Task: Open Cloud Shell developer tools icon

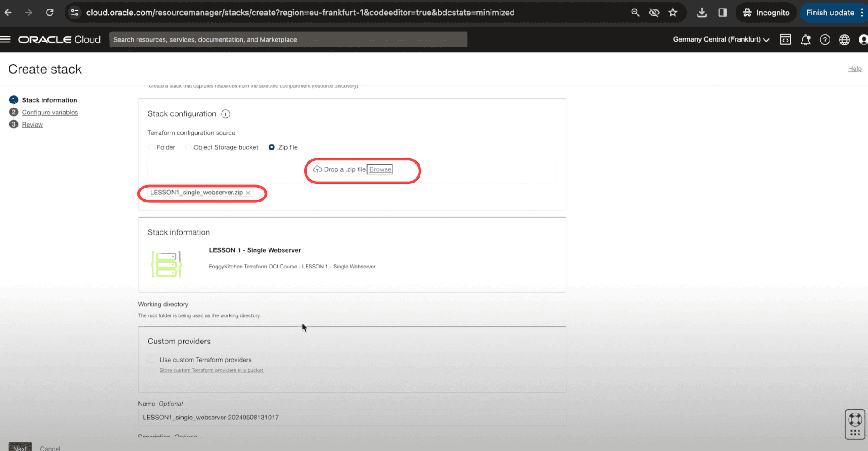Action: pyautogui.click(x=786, y=40)
